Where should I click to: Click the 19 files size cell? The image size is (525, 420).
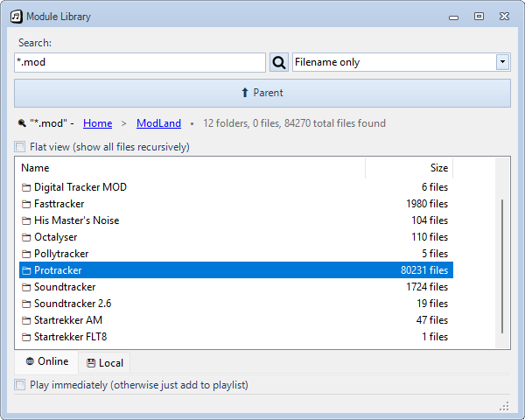pyautogui.click(x=432, y=304)
